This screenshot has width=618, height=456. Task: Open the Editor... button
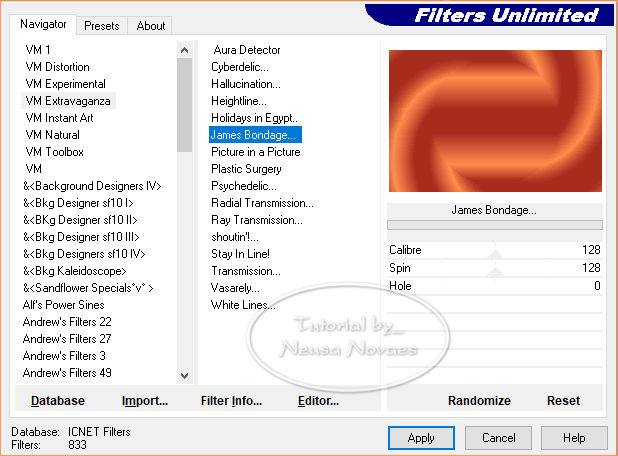point(318,400)
